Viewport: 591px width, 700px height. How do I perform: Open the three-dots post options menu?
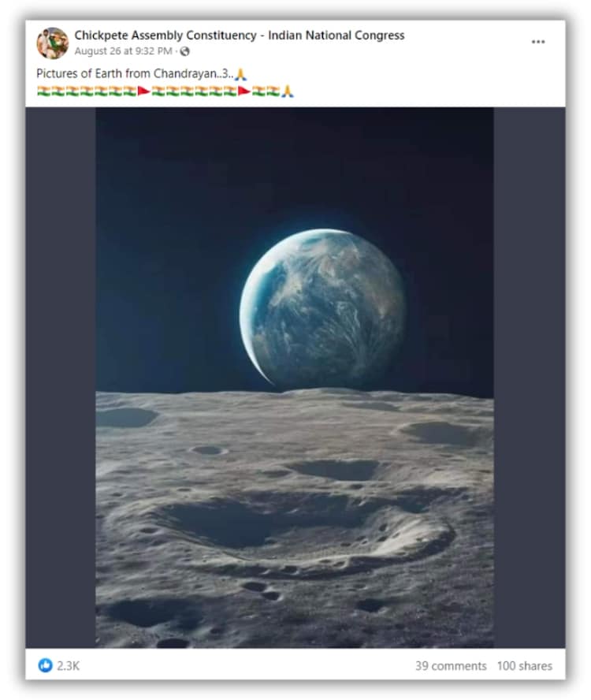[x=538, y=42]
